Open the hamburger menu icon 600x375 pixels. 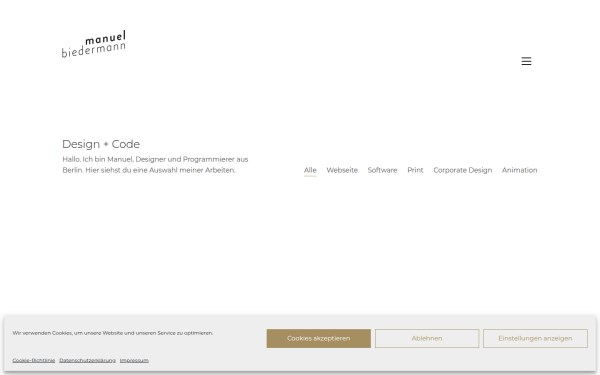526,61
